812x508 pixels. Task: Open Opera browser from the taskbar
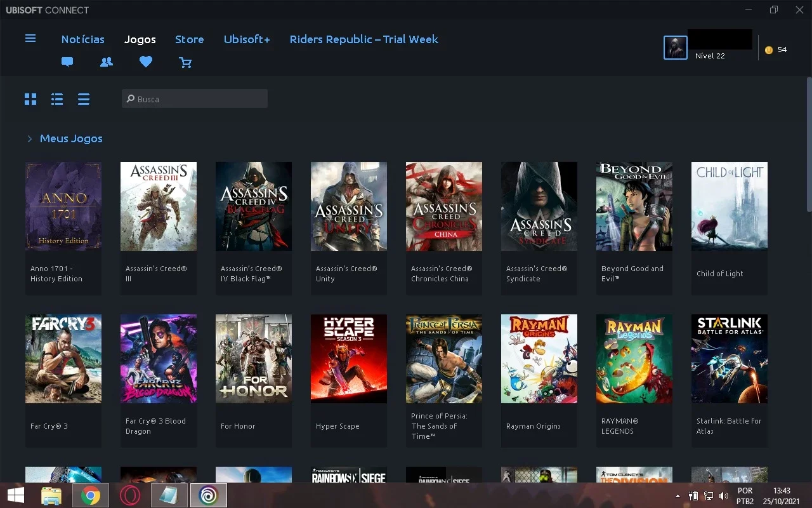pyautogui.click(x=130, y=495)
